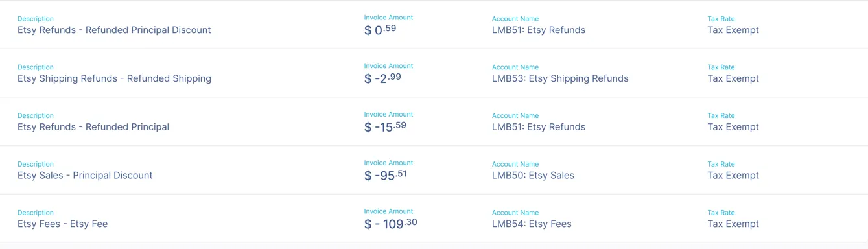The image size is (868, 249).
Task: Open the LMB53: Etsy Shipping Refunds account
Action: (x=560, y=78)
